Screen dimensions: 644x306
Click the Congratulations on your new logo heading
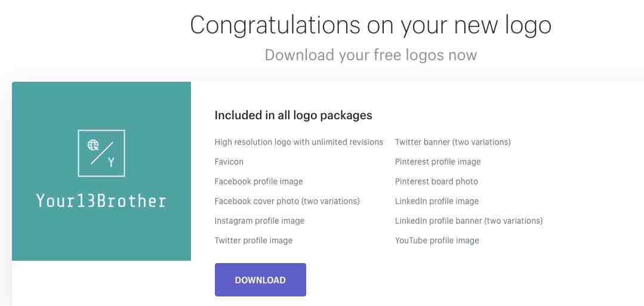(x=371, y=25)
